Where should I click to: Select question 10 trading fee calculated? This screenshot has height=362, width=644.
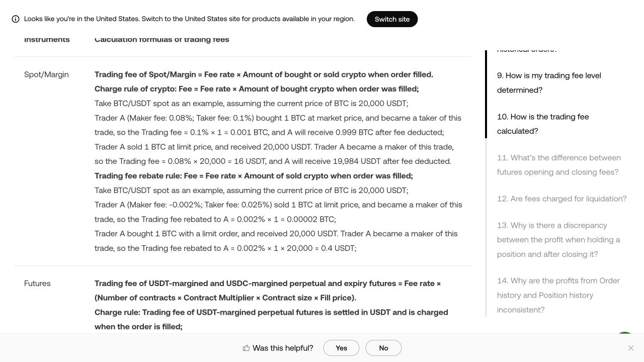coord(543,124)
